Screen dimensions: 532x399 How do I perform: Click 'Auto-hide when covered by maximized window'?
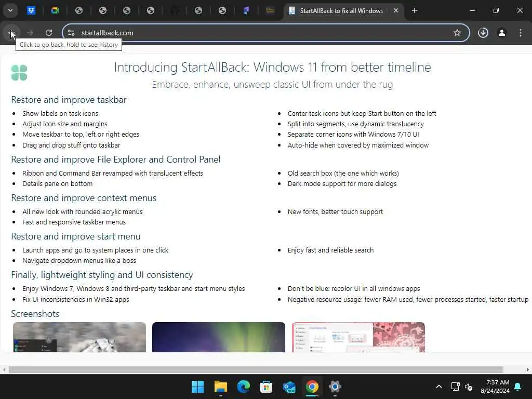358,145
